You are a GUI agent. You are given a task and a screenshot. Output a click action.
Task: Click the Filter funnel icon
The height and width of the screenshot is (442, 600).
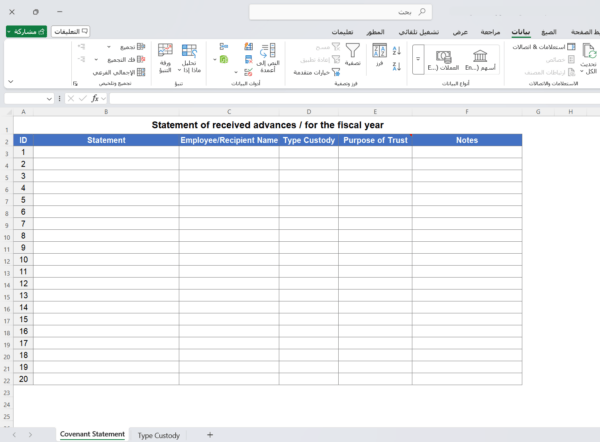pyautogui.click(x=353, y=50)
